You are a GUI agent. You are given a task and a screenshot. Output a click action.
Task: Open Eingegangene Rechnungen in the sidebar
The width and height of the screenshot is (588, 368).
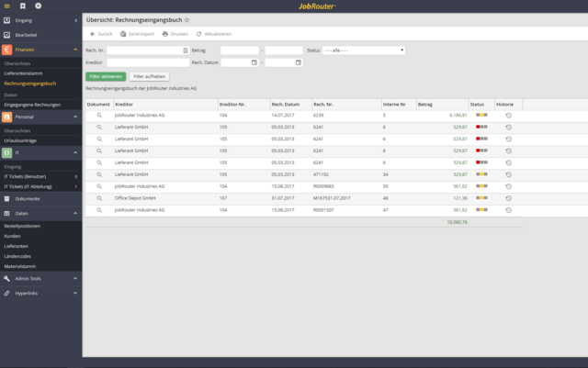pos(32,105)
